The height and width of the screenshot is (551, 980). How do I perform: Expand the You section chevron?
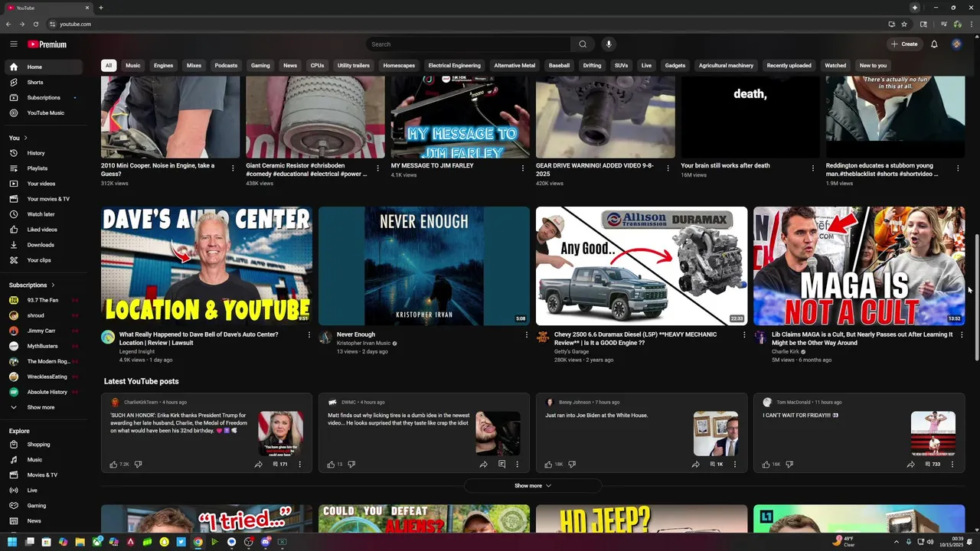[x=25, y=138]
